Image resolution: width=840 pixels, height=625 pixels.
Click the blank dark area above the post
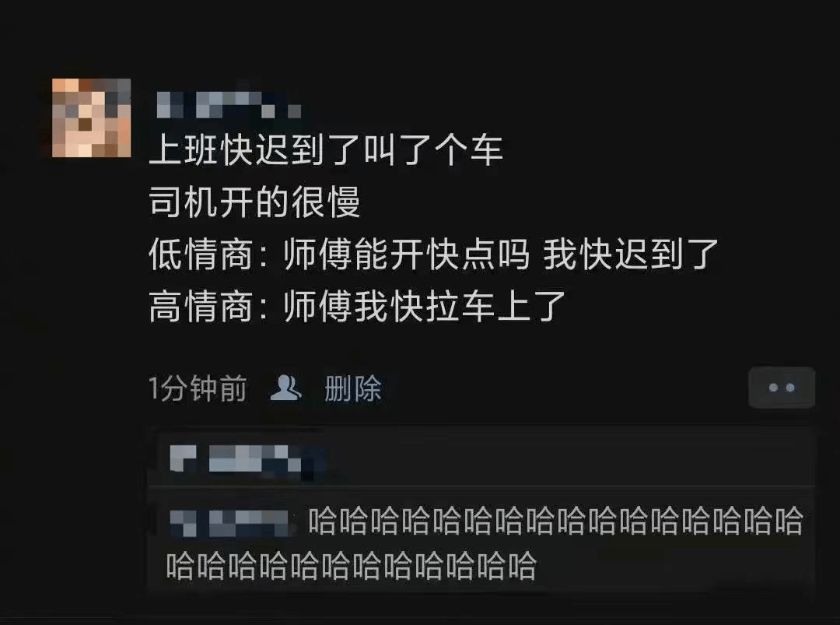[x=420, y=37]
